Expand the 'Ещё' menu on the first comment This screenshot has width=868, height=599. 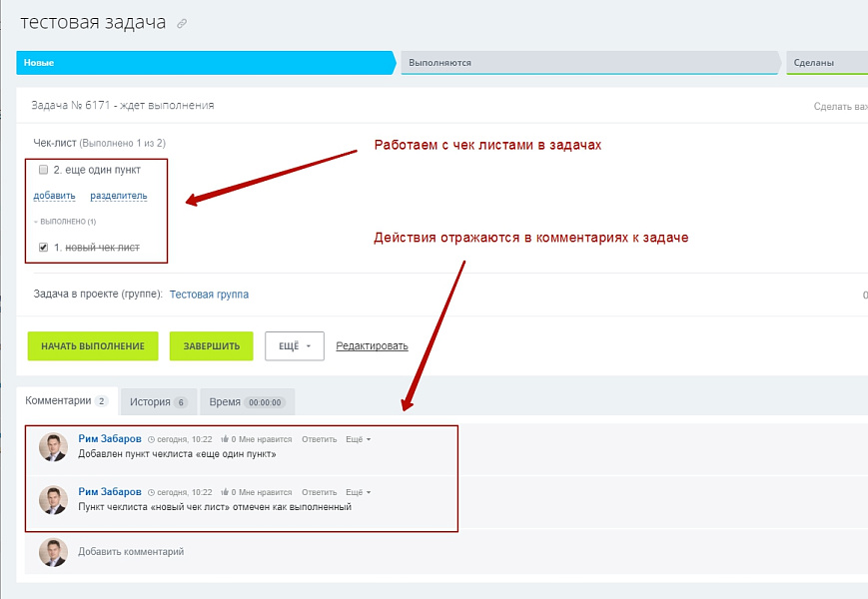pos(358,439)
